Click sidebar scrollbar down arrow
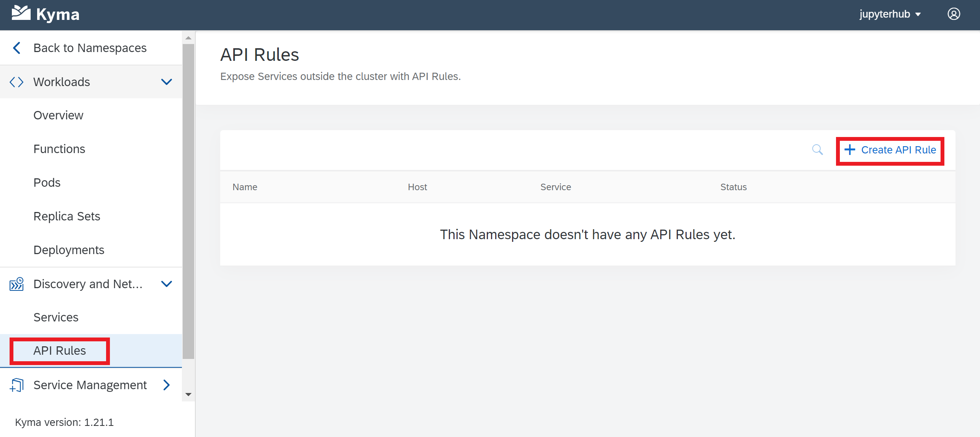Viewport: 980px width, 437px height. click(188, 395)
